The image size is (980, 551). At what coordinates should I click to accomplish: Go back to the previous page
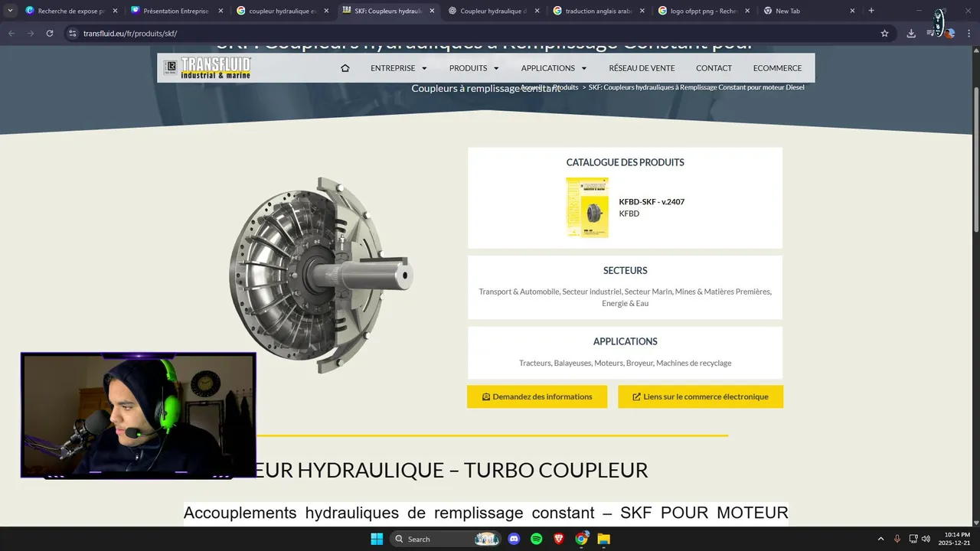tap(11, 34)
